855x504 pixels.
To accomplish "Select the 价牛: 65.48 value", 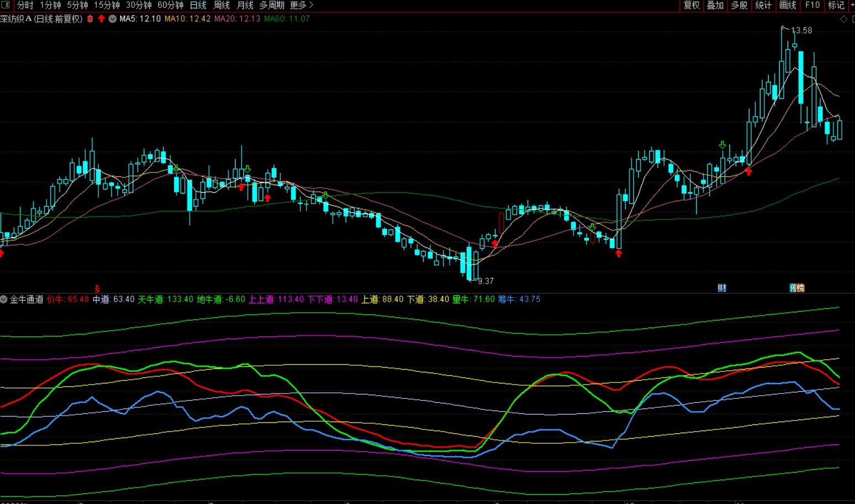I will [x=68, y=300].
